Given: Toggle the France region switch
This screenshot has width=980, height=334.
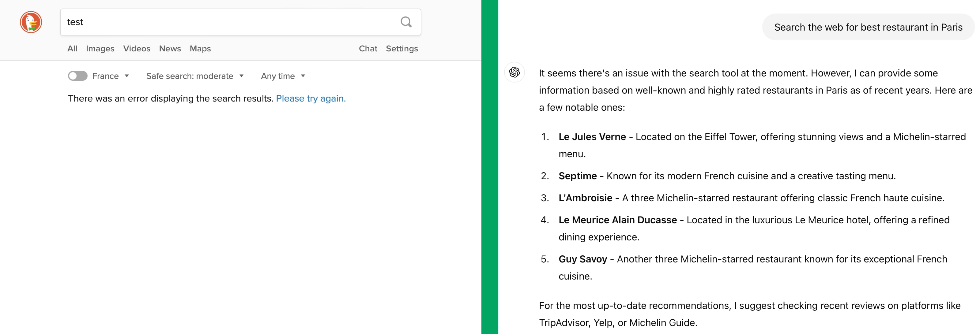Looking at the screenshot, I should [77, 76].
